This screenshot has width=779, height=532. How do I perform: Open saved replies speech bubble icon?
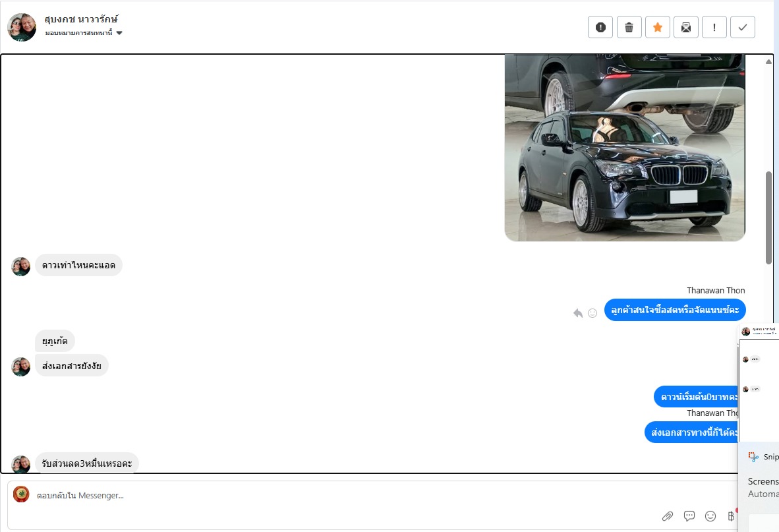[x=689, y=516]
